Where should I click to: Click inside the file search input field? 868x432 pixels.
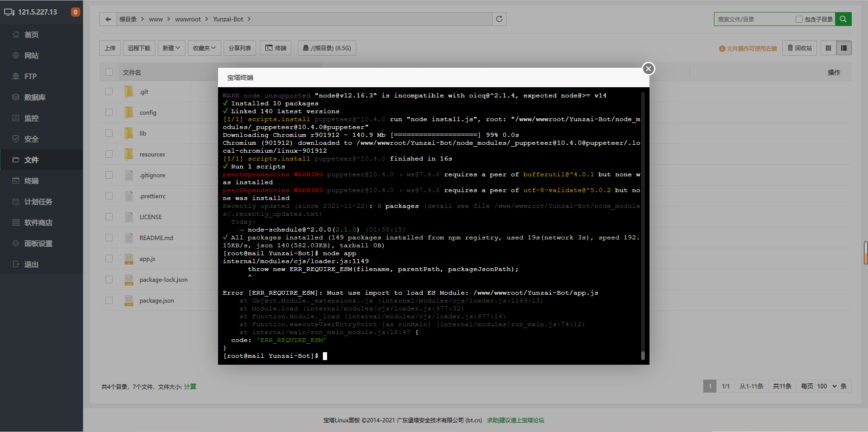tap(752, 19)
